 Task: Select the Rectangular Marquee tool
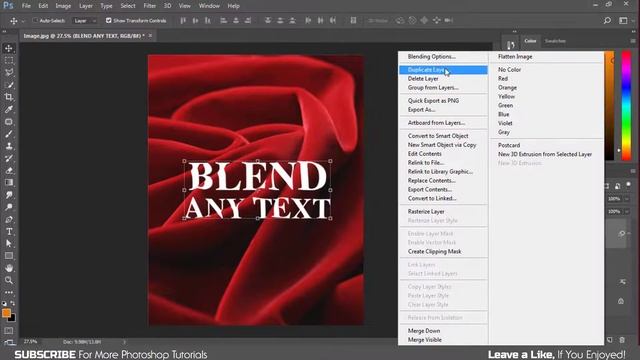click(9, 60)
